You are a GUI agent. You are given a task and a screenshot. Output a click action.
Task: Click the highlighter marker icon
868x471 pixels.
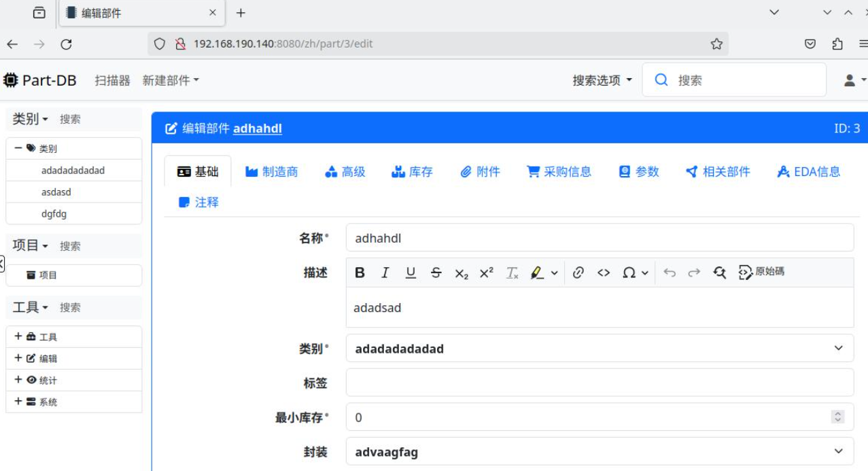pyautogui.click(x=537, y=273)
